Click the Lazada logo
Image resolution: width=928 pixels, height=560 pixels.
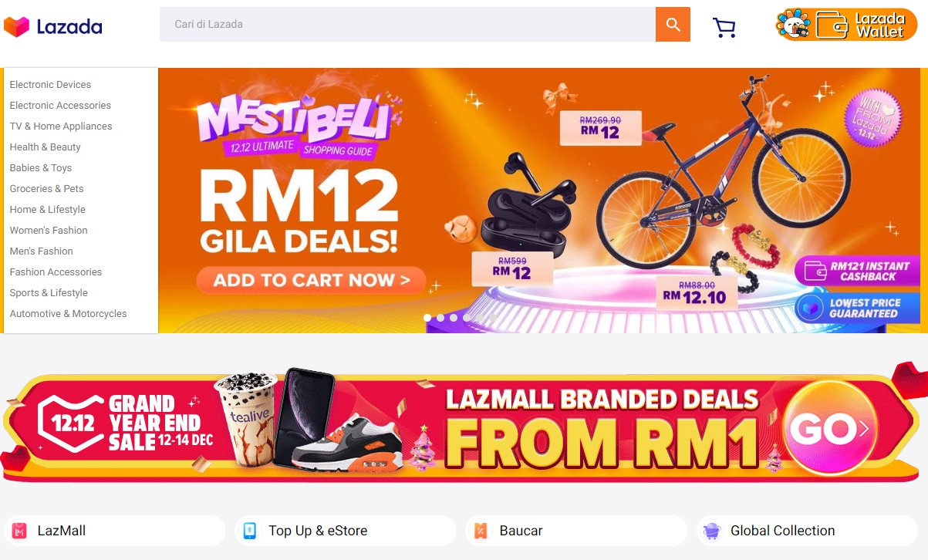(x=53, y=27)
